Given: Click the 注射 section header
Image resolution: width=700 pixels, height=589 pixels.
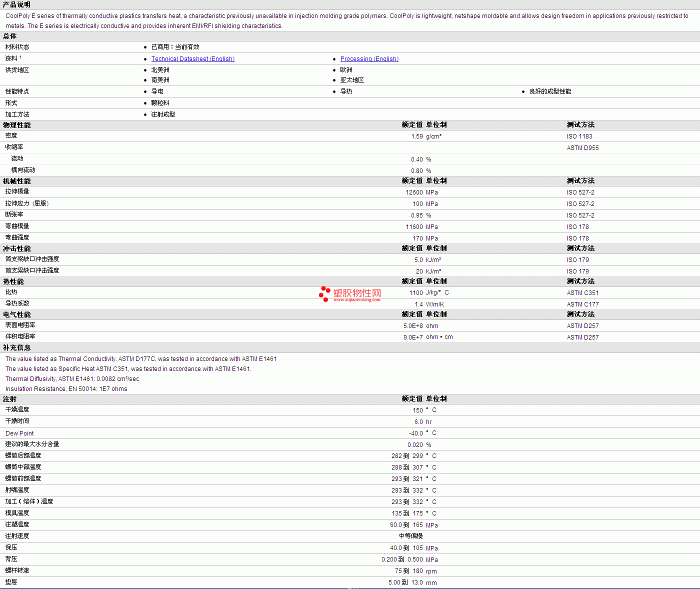Looking at the screenshot, I should 9,399.
